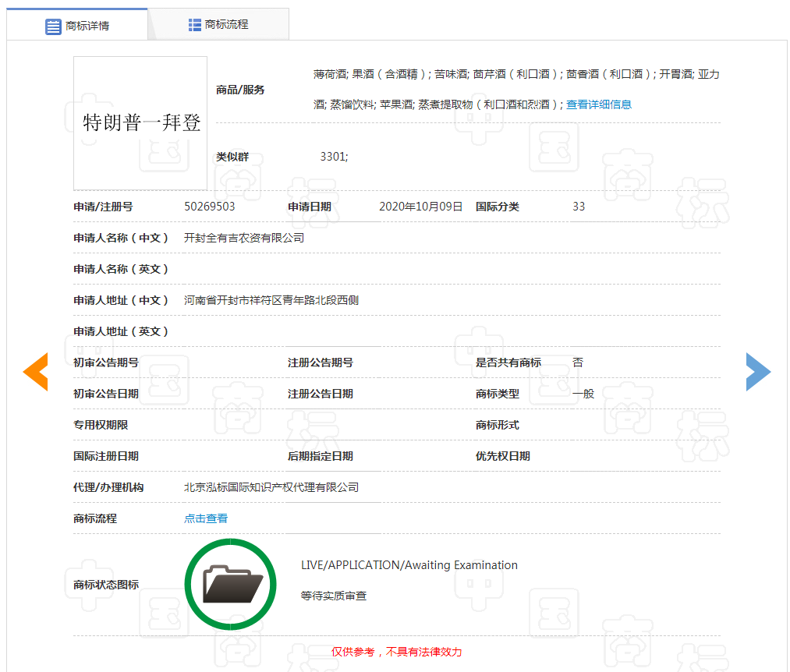Click the 注册公告期号 label
790x672 pixels.
click(320, 363)
